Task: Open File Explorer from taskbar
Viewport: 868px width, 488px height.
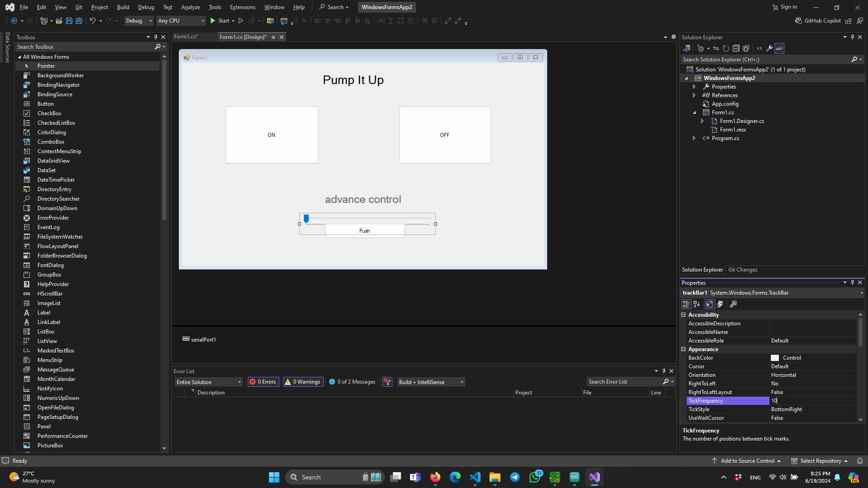Action: (495, 477)
